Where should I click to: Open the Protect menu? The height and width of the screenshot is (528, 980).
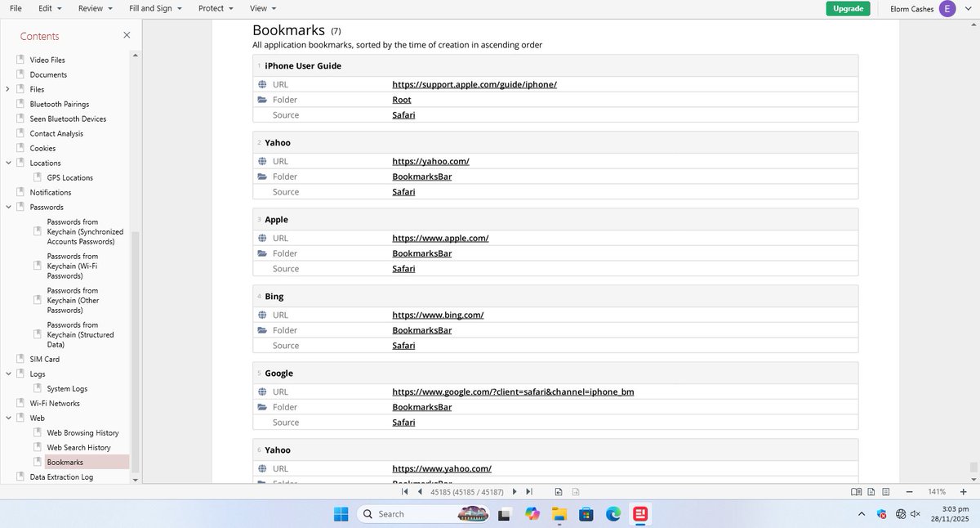coord(212,8)
